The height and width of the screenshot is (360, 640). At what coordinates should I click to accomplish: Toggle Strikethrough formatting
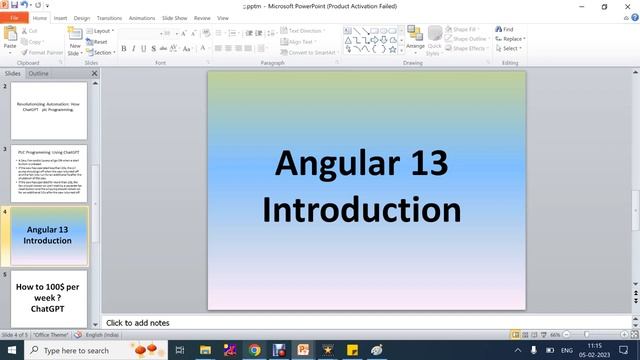pyautogui.click(x=163, y=49)
